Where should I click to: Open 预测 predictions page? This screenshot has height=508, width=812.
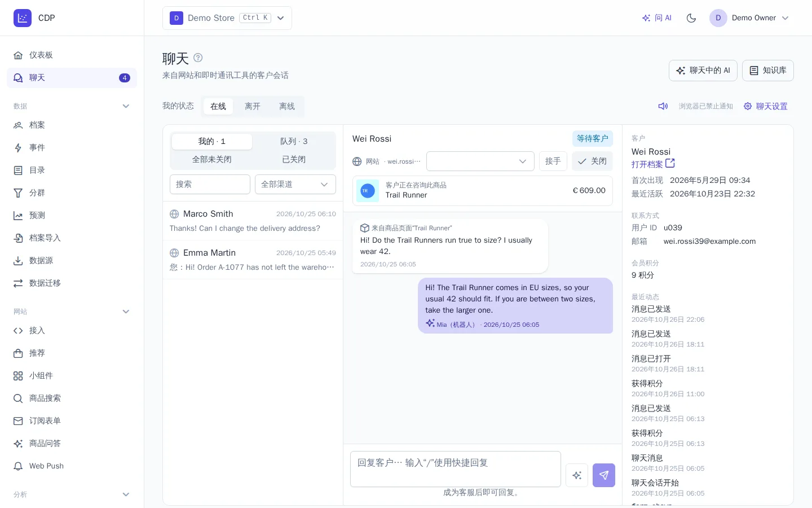72,216
